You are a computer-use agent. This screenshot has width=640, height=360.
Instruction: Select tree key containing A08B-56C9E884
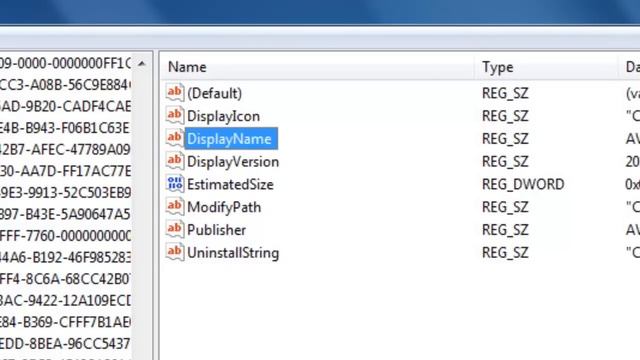coord(65,85)
